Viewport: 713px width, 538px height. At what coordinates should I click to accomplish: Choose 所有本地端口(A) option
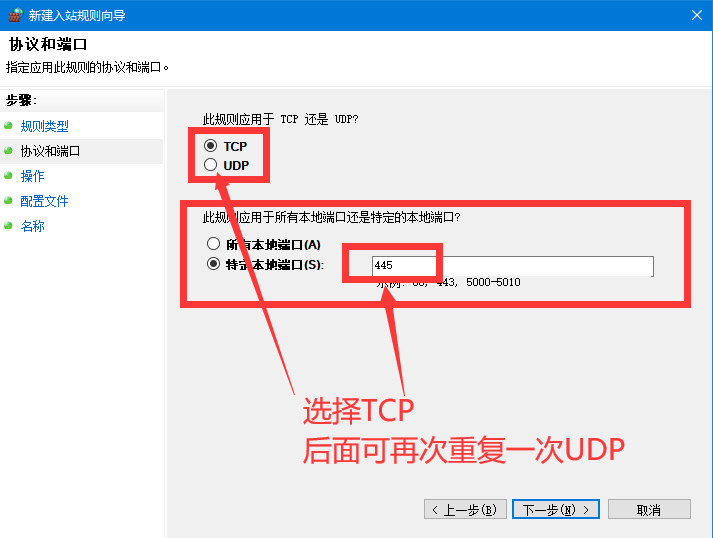tap(213, 244)
